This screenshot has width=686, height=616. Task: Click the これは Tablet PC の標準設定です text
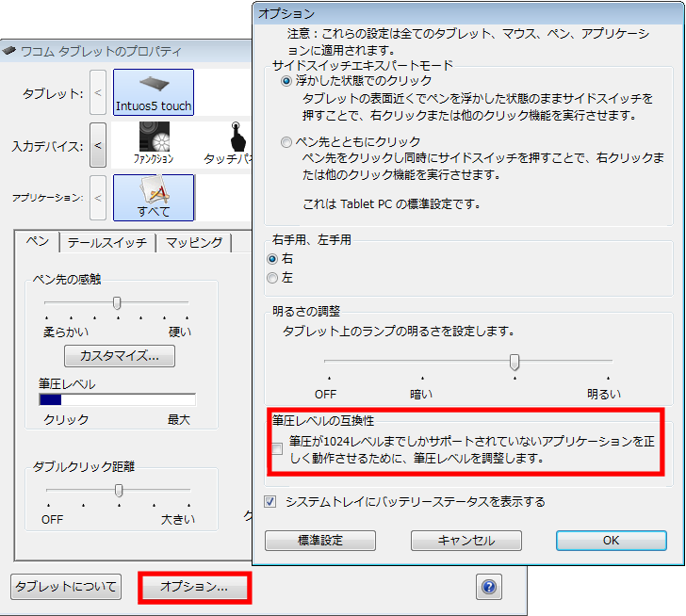point(392,204)
